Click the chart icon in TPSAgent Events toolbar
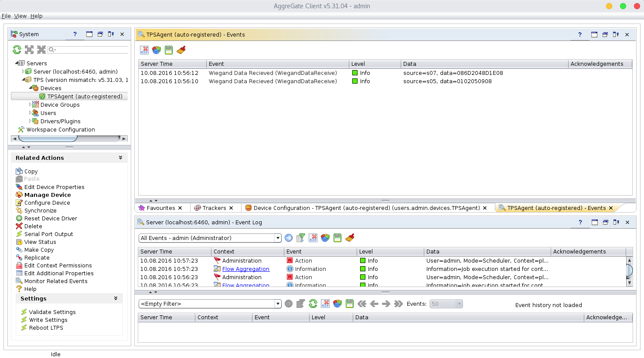 coord(157,50)
